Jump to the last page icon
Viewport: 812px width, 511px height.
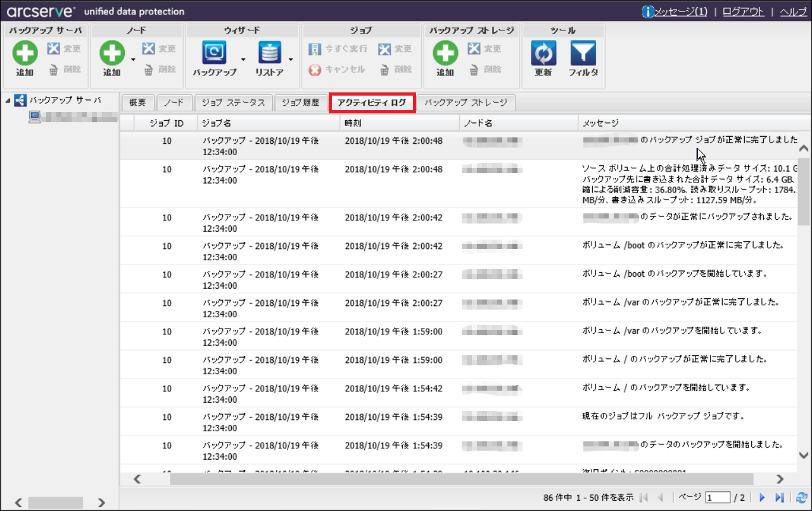(x=780, y=498)
